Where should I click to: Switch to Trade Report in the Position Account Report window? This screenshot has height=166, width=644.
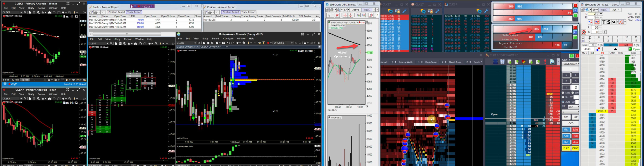point(248,12)
